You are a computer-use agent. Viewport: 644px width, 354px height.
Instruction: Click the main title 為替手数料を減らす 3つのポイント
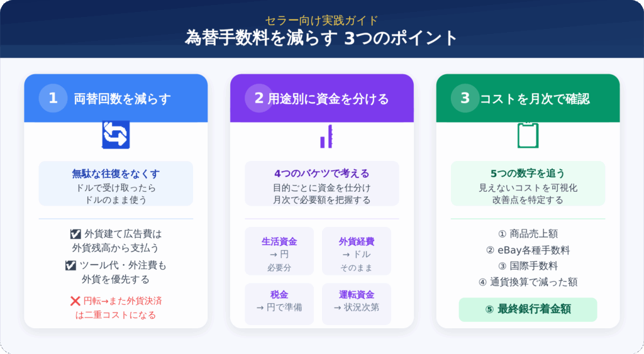tap(321, 38)
